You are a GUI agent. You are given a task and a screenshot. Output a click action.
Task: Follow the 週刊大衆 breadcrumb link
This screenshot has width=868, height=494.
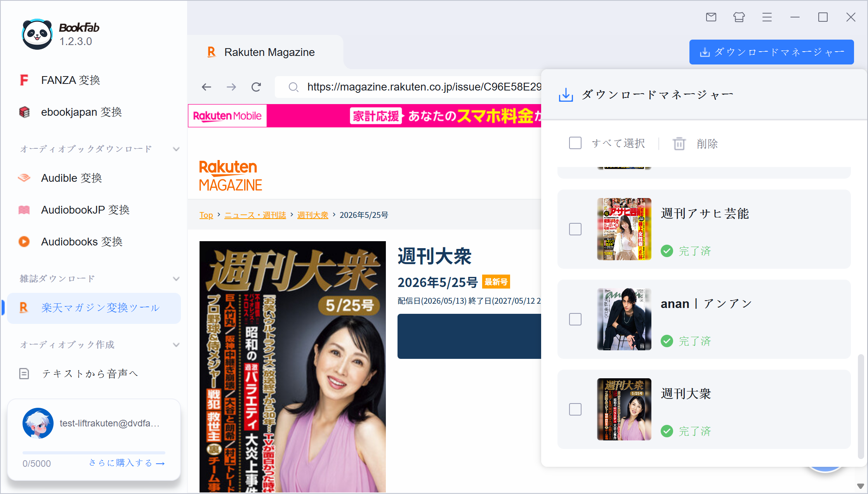312,215
